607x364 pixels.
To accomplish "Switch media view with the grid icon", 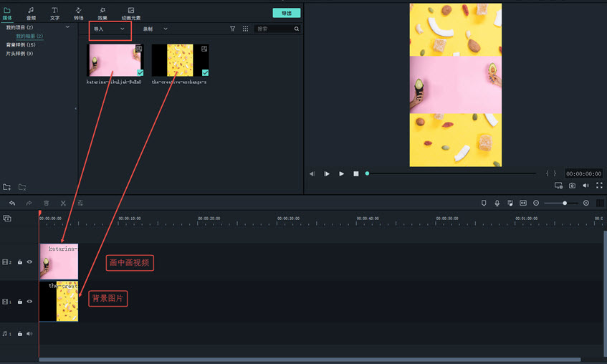I will [x=245, y=29].
